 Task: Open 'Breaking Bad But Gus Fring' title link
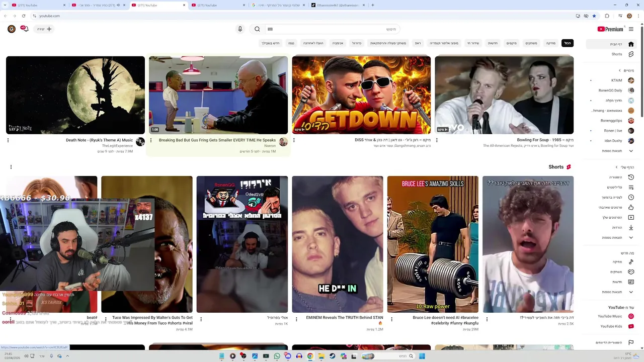(x=217, y=140)
